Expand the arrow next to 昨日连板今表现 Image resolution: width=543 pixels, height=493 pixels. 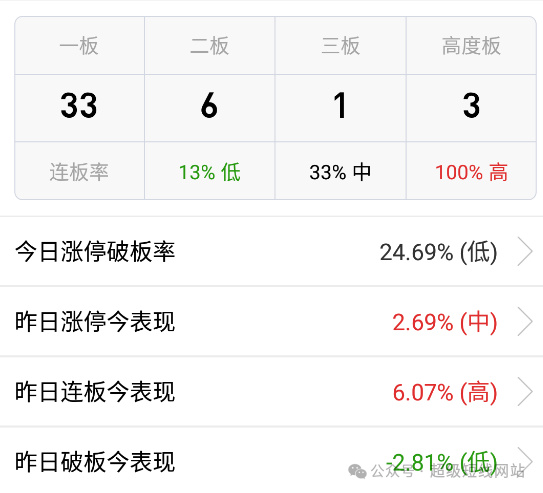coord(525,392)
